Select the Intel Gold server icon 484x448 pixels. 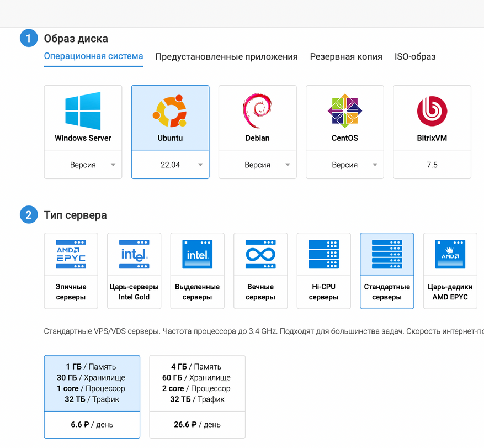[134, 254]
